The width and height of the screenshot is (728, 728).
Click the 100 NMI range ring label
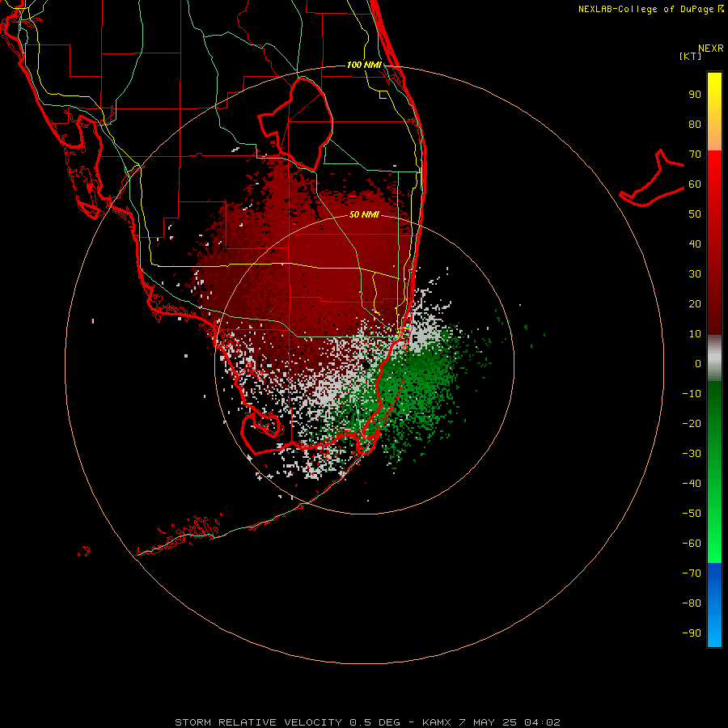point(364,65)
